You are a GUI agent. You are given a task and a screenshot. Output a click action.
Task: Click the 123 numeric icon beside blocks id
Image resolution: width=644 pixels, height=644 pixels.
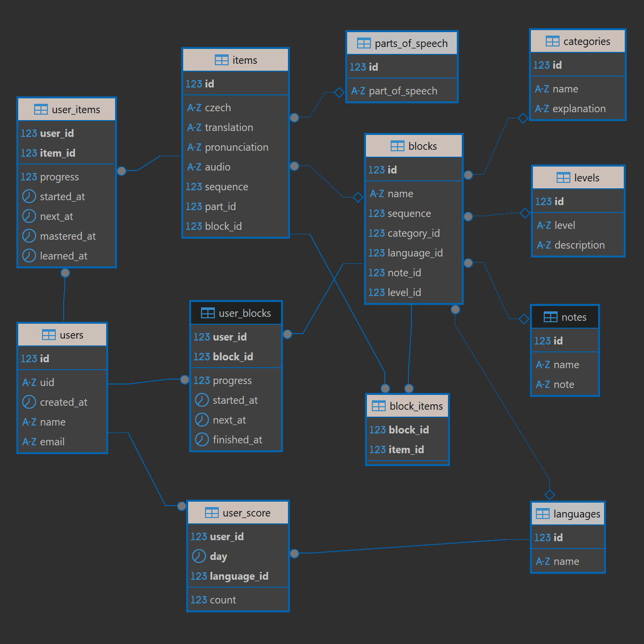[x=376, y=170]
